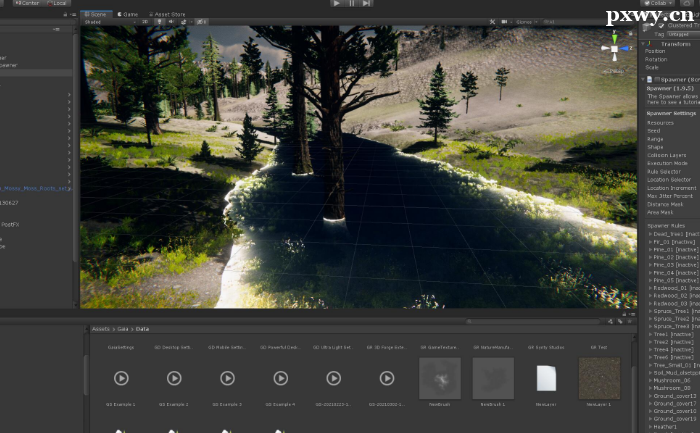The height and width of the screenshot is (433, 700).
Task: Switch to the Scene tab
Action: (x=96, y=14)
